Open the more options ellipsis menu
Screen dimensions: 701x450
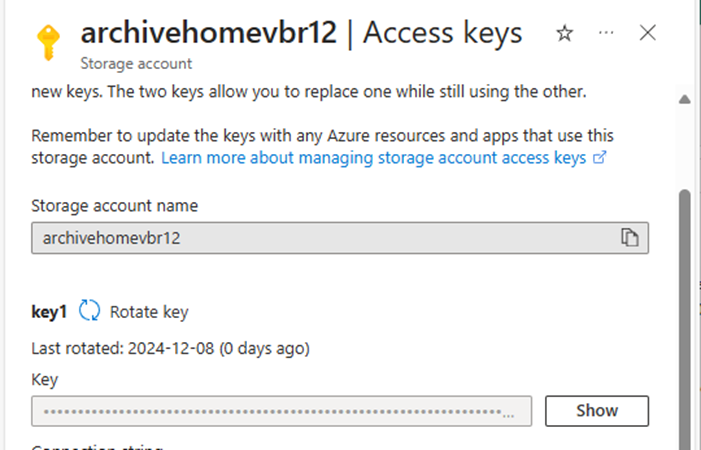point(606,33)
